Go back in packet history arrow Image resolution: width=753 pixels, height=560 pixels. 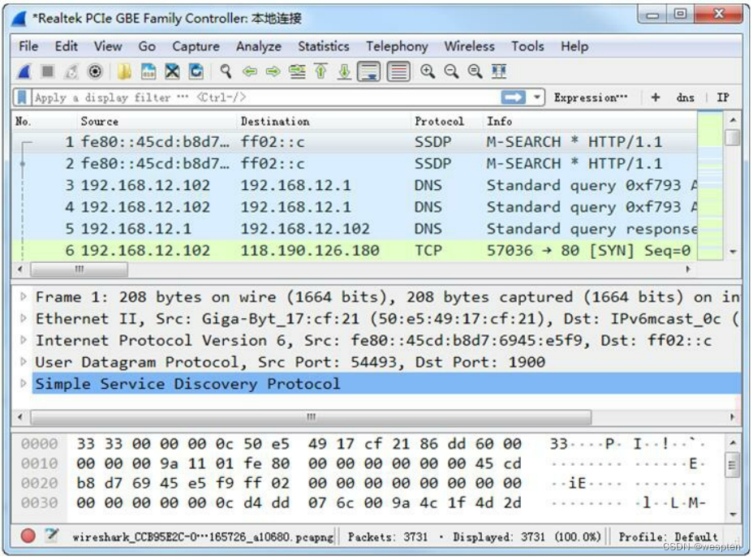pos(249,71)
